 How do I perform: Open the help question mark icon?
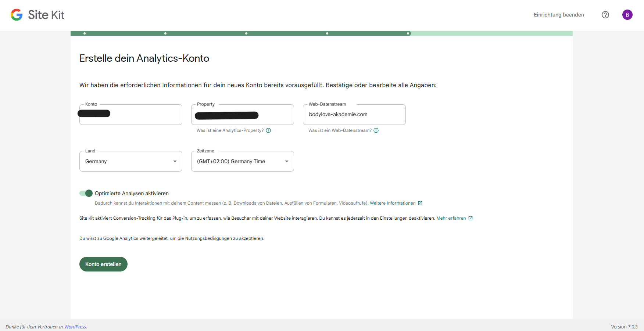coord(605,15)
